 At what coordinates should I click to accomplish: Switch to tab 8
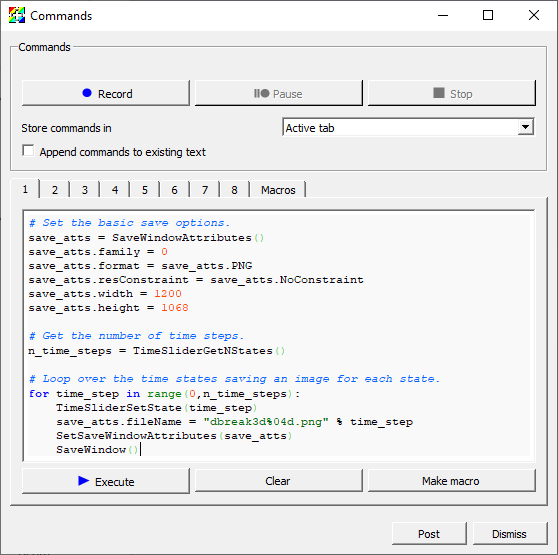click(x=234, y=190)
